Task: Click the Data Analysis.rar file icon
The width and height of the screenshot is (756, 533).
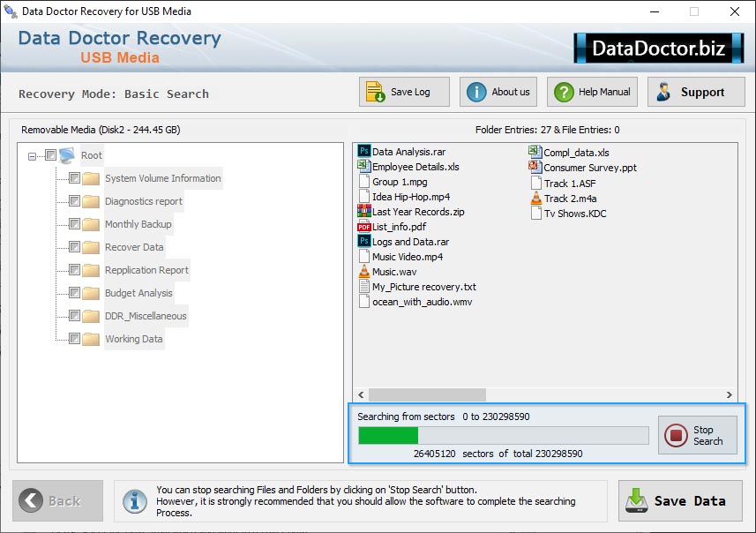Action: 364,151
